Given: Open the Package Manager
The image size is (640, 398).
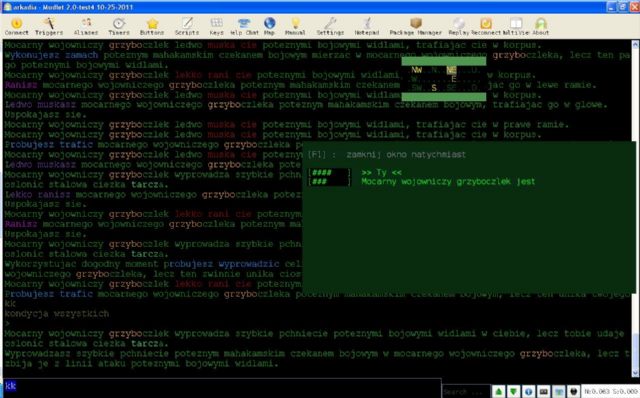Looking at the screenshot, I should 416,27.
